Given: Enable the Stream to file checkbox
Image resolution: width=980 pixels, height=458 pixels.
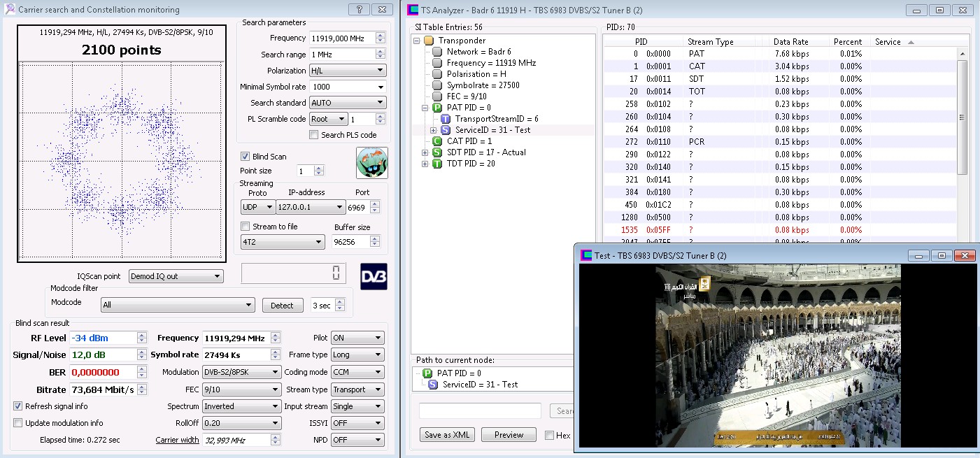Looking at the screenshot, I should 245,227.
